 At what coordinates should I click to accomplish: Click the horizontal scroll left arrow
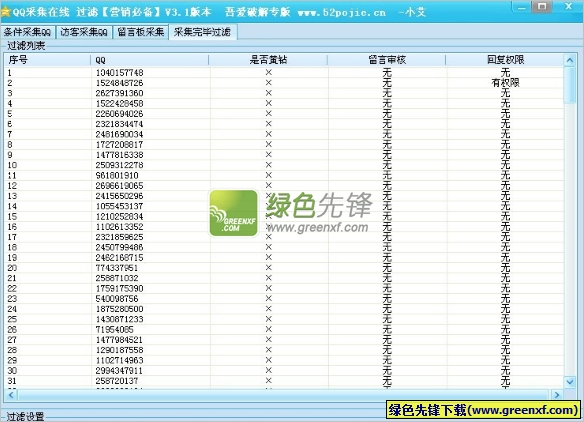(x=10, y=395)
